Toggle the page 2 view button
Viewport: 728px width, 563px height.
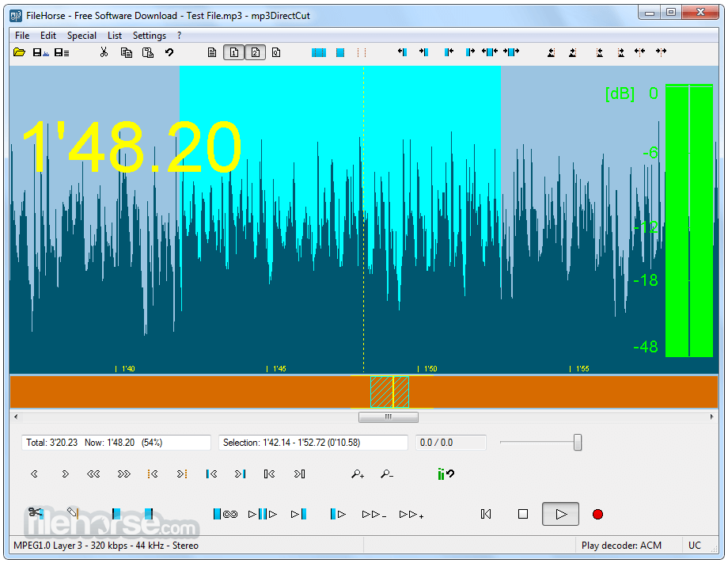255,52
